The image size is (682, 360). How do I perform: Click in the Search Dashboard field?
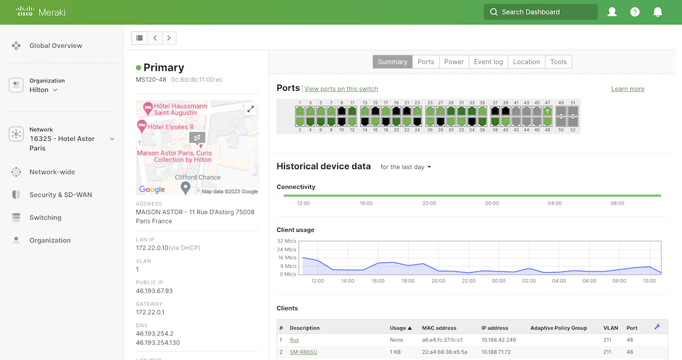tap(541, 12)
